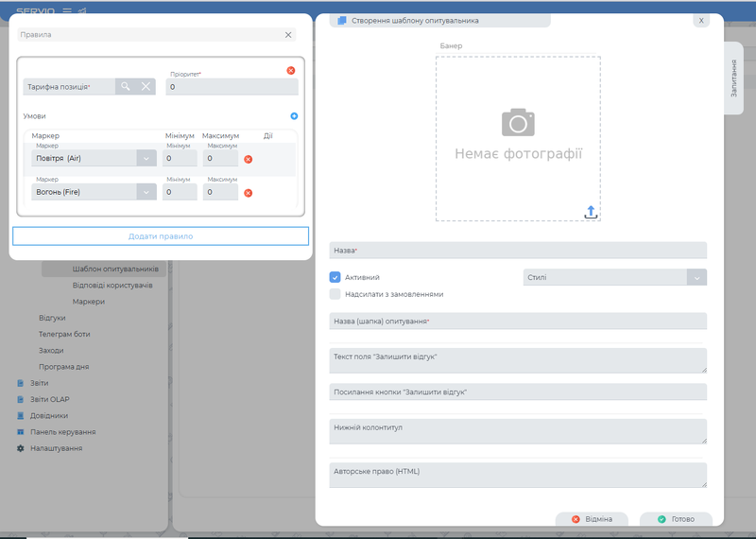Open the Повітря (Air) marker dropdown
The width and height of the screenshot is (756, 539).
click(146, 158)
